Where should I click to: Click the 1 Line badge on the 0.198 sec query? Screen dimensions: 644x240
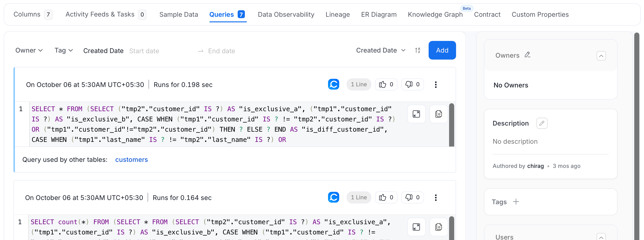click(358, 84)
